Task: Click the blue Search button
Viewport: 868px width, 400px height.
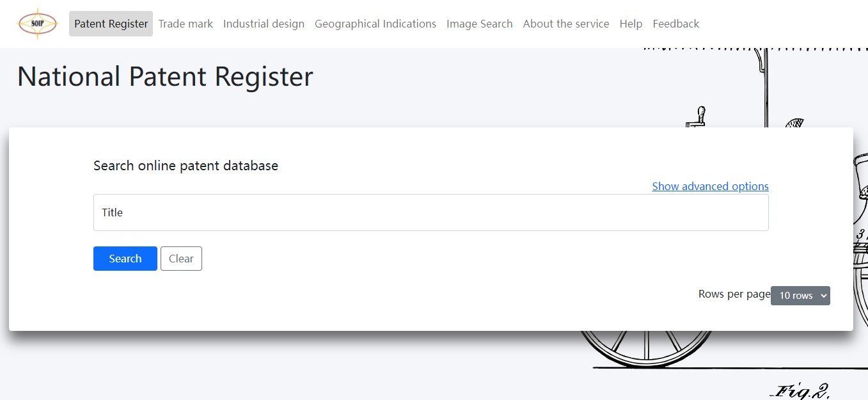Action: 125,259
